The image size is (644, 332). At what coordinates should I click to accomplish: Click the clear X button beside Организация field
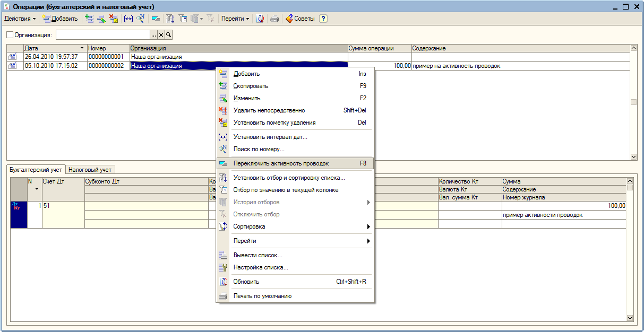coord(161,35)
